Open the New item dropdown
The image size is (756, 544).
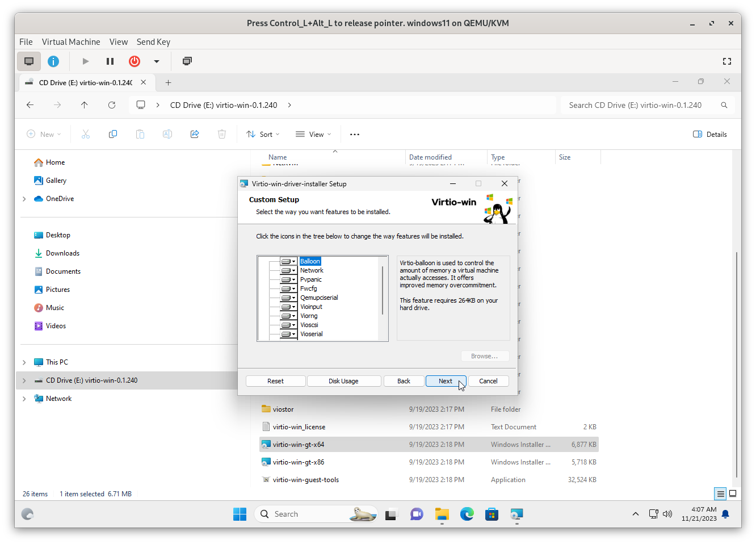click(44, 135)
